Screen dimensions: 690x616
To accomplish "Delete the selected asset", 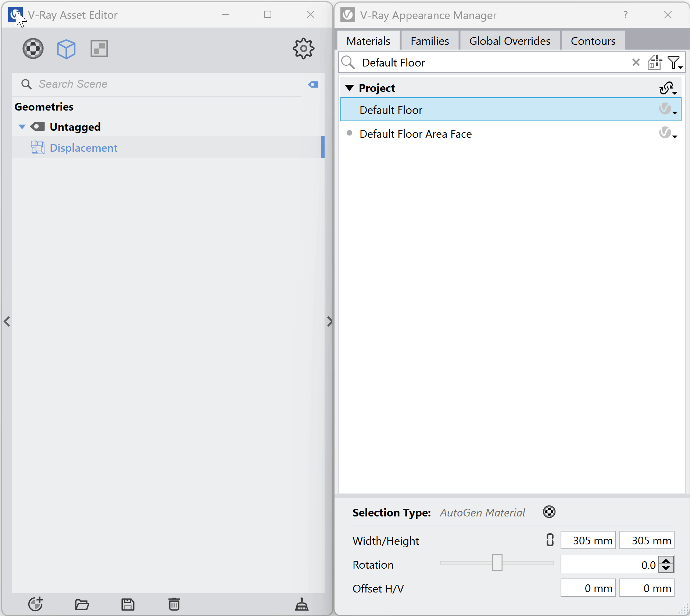I will tap(174, 604).
